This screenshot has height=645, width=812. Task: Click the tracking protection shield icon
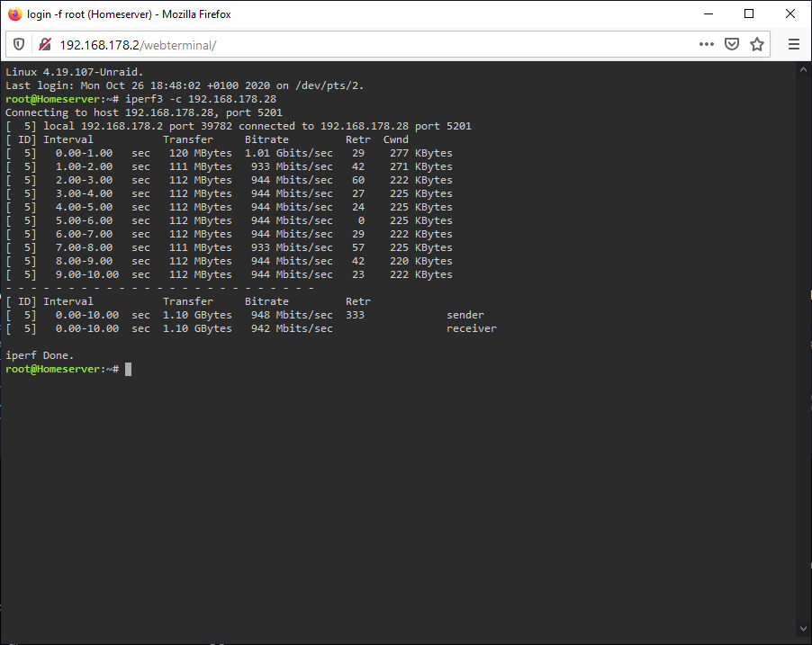coord(19,44)
